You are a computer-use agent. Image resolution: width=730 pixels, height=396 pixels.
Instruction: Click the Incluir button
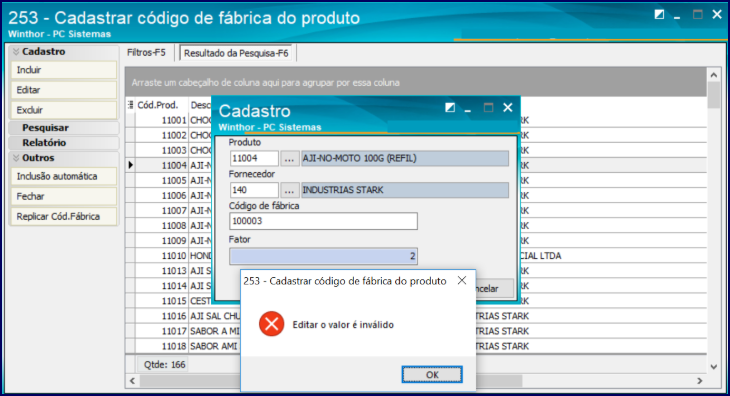click(x=64, y=70)
